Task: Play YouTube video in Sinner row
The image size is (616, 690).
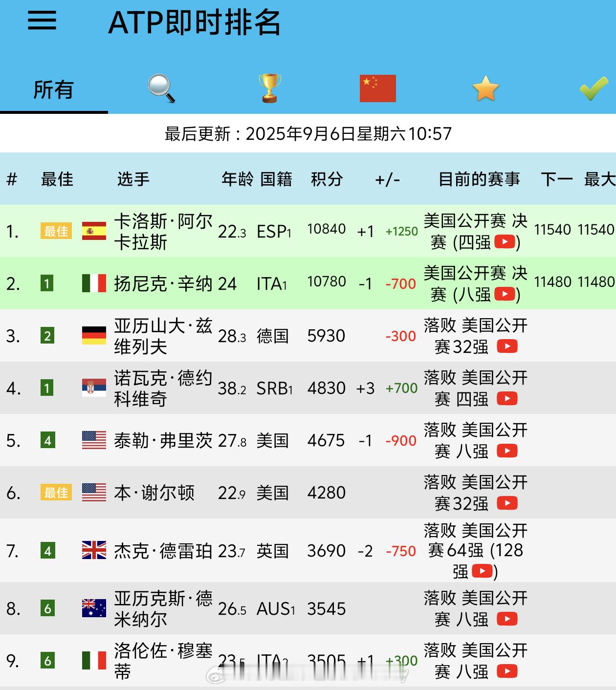Action: click(505, 294)
